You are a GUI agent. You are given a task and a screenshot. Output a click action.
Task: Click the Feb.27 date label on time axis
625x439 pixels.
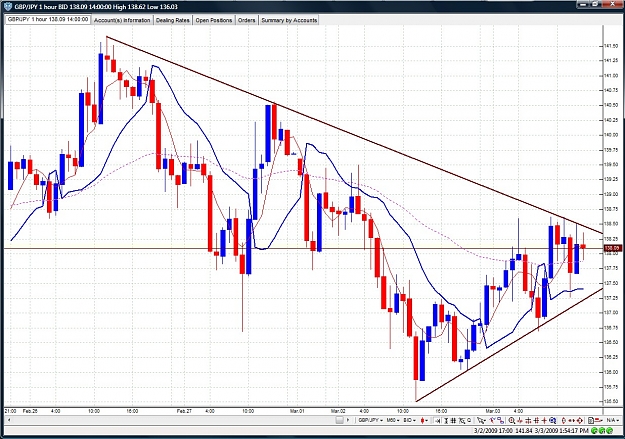pos(184,411)
